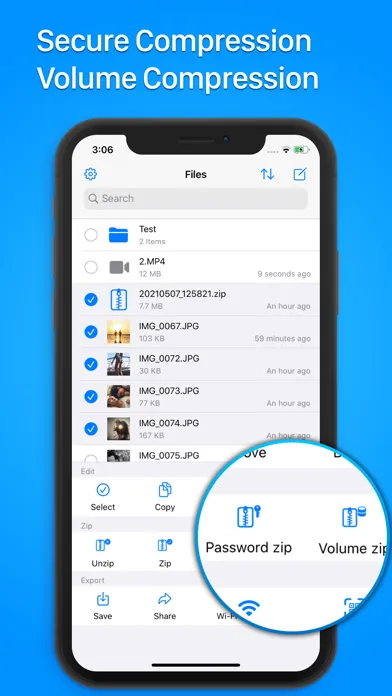Tap the Password zip icon
Screen dimensions: 392x696
tap(249, 517)
